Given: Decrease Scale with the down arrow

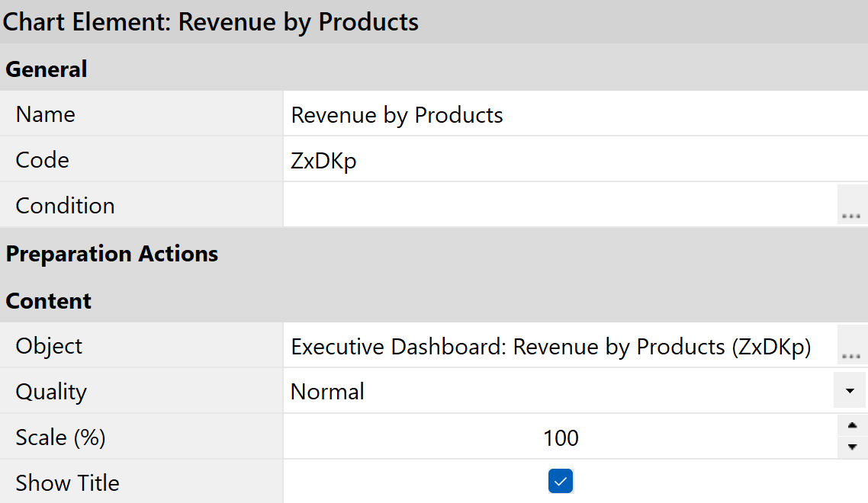Looking at the screenshot, I should [852, 447].
